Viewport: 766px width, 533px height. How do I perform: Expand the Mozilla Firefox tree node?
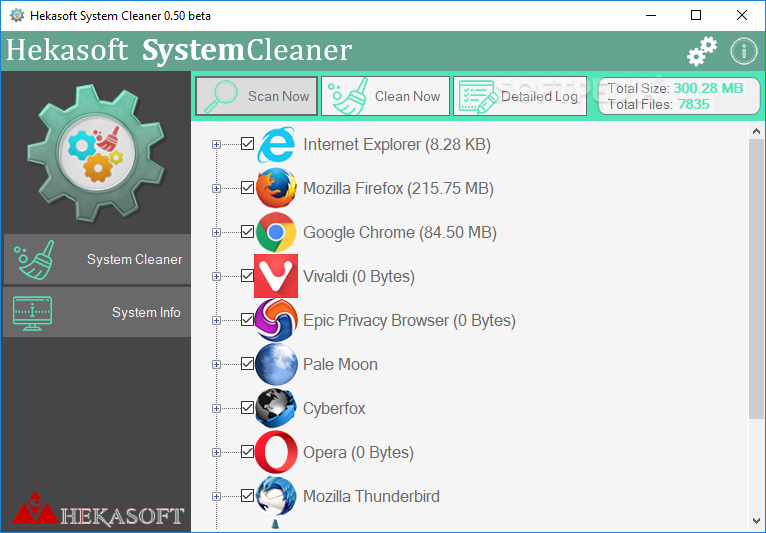coord(216,189)
